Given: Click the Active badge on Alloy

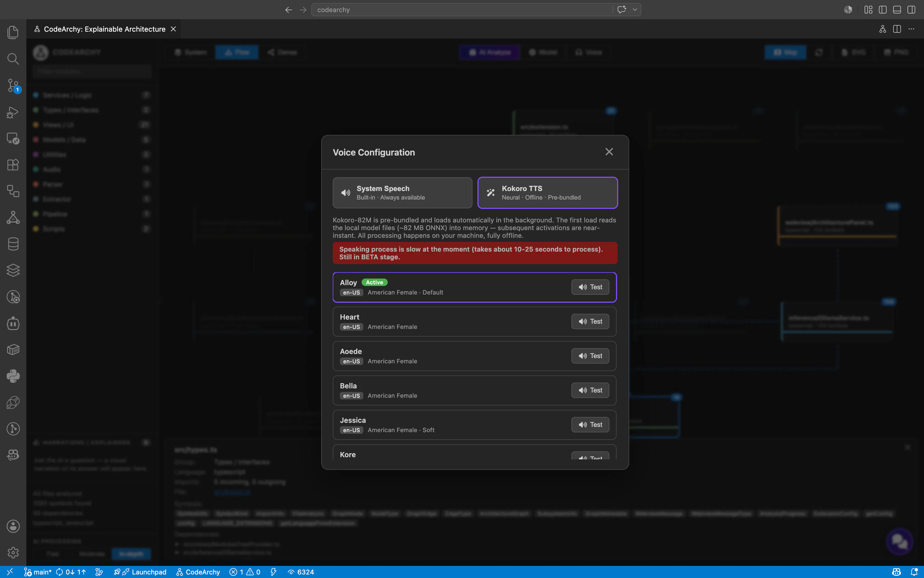Looking at the screenshot, I should (x=375, y=282).
